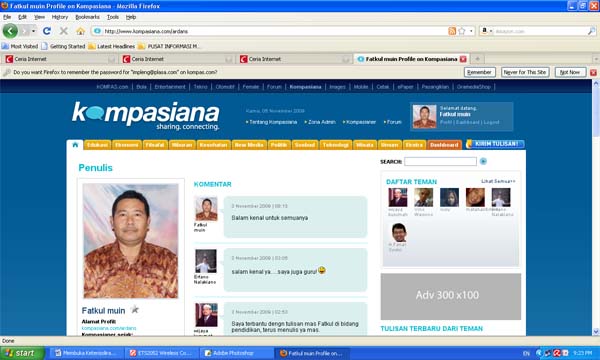The height and width of the screenshot is (360, 600).
Task: Click the Stop loading X icon
Action: [x=64, y=31]
